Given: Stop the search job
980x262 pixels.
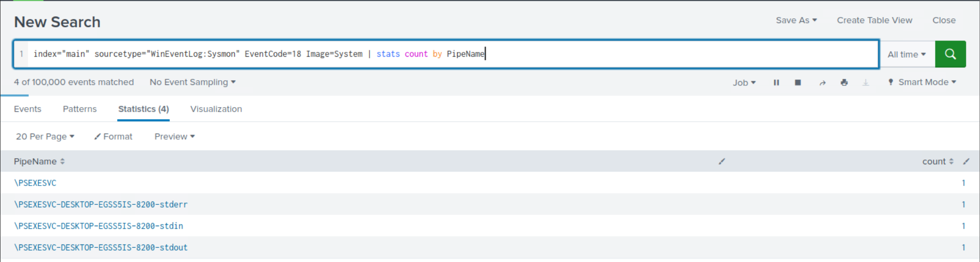Looking at the screenshot, I should point(798,83).
